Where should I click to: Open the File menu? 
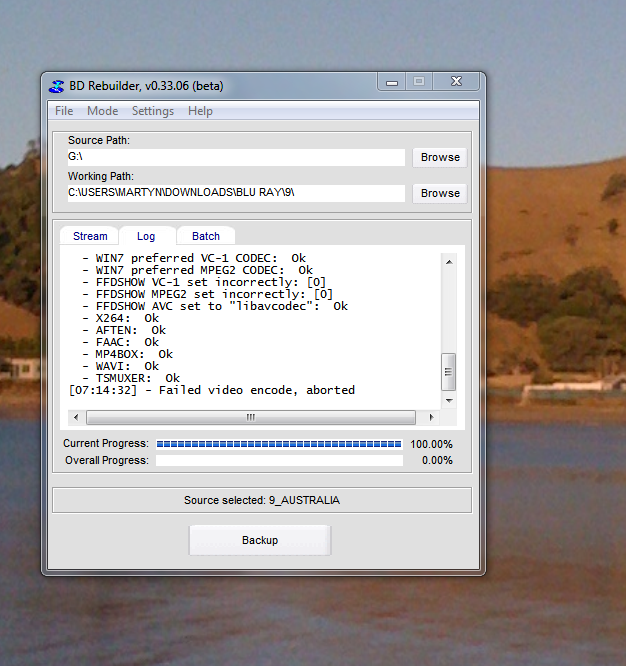tap(64, 111)
